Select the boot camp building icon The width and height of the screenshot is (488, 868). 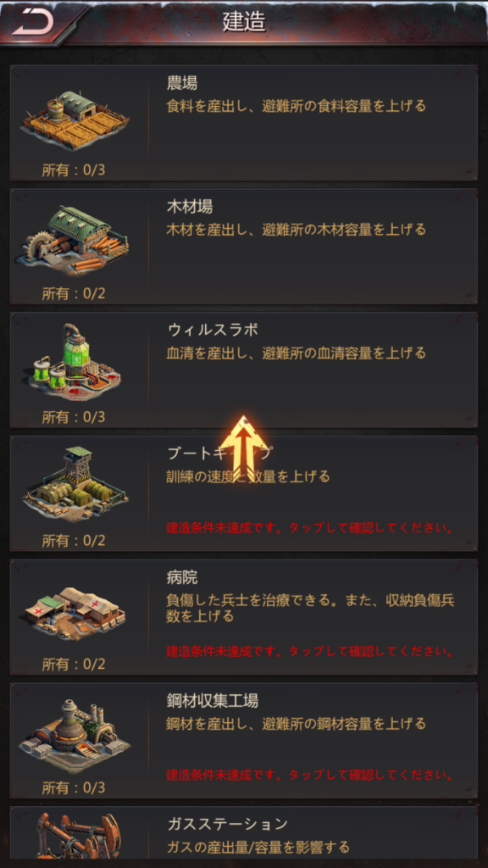pos(75,483)
